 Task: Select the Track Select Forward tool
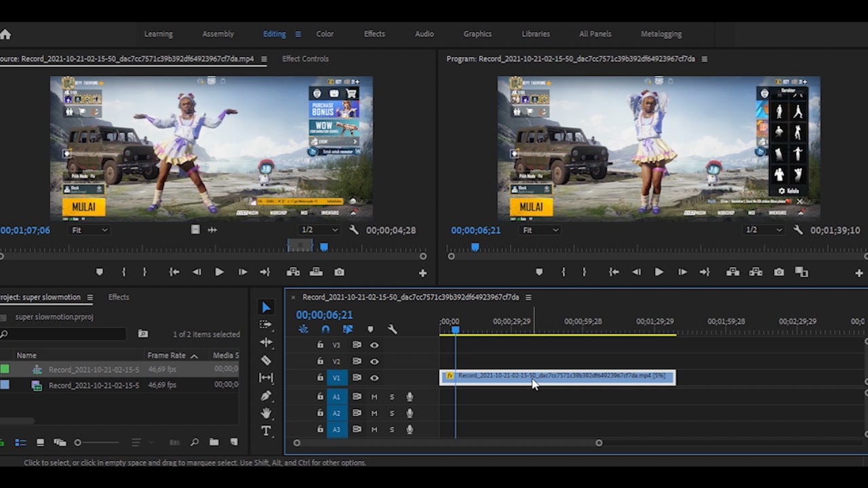266,325
